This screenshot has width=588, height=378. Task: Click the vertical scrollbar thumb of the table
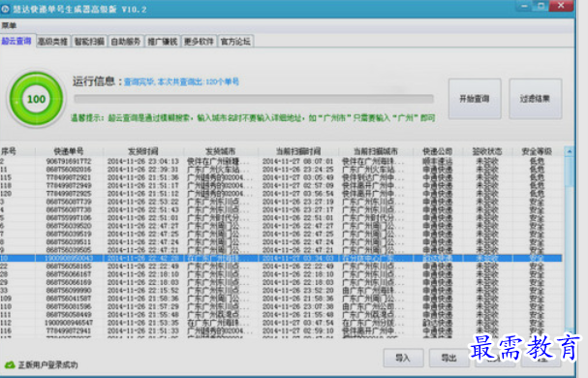pos(570,172)
